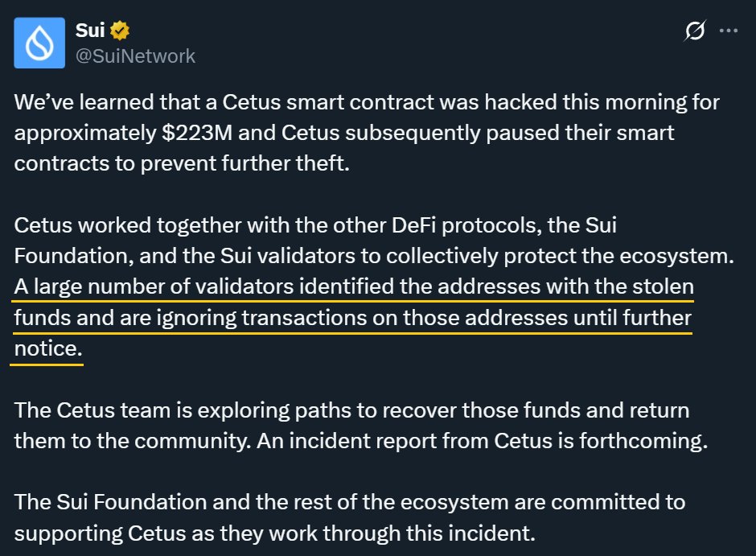Open the Grok explain-post icon
This screenshot has width=756, height=556.
coord(695,31)
